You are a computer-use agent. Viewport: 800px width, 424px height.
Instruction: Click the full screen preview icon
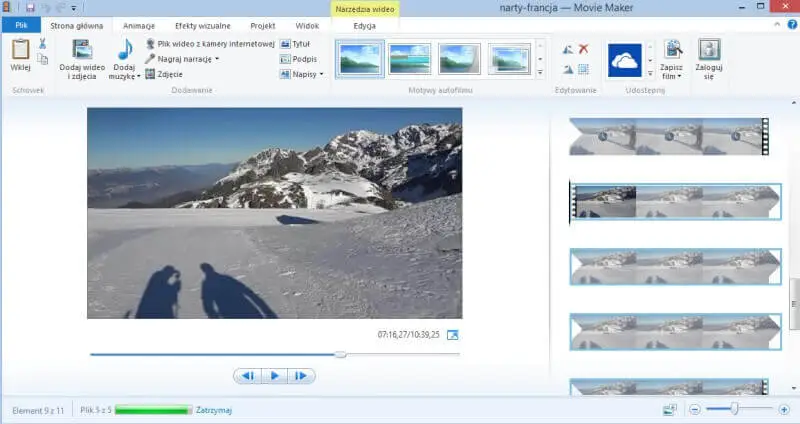(x=453, y=335)
